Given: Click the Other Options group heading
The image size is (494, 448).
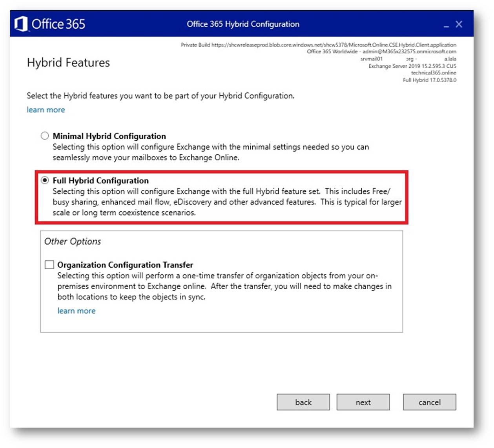Looking at the screenshot, I should [73, 241].
